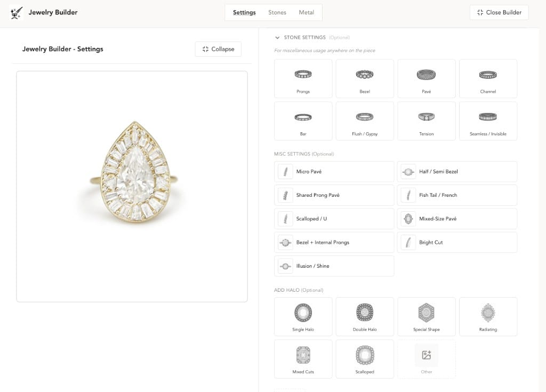Add the Micro Pavé misc setting

point(334,171)
